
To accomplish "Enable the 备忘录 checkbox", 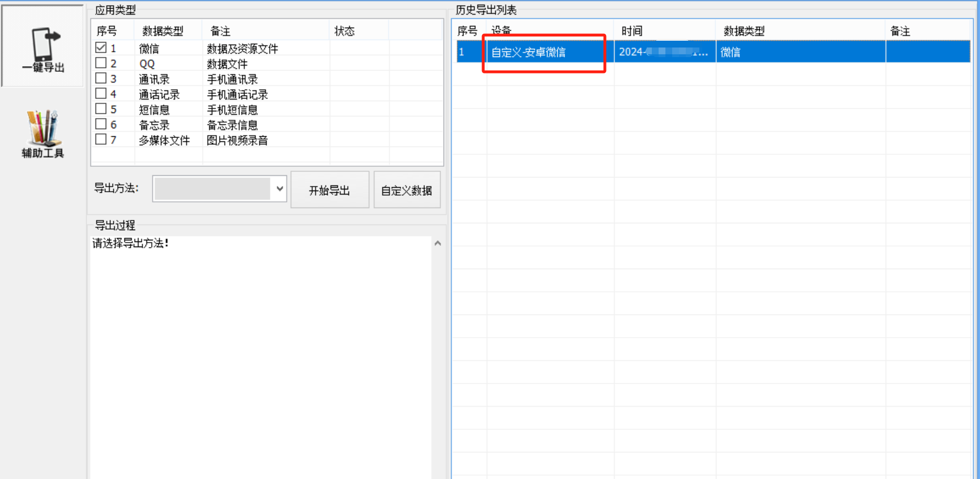I will [x=101, y=124].
